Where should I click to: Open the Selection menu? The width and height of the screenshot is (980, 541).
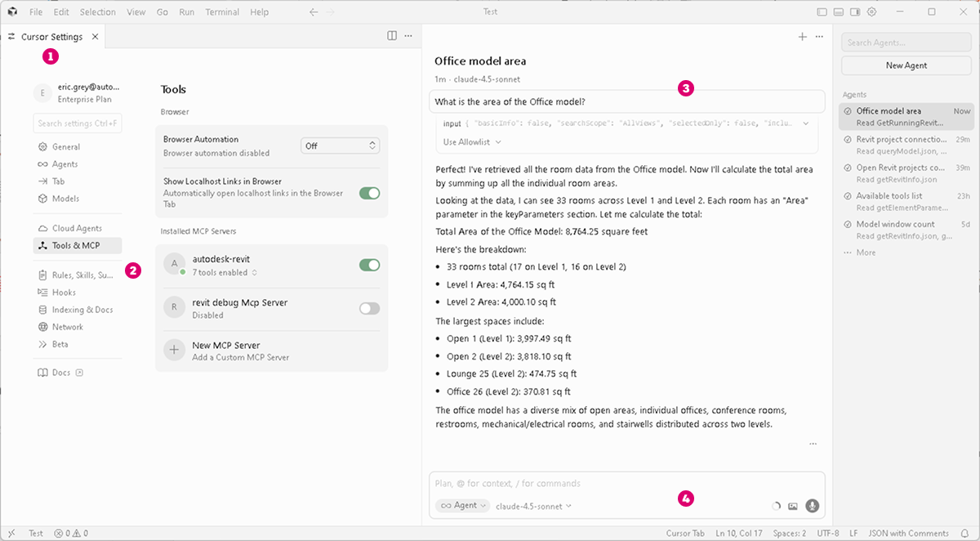click(98, 12)
